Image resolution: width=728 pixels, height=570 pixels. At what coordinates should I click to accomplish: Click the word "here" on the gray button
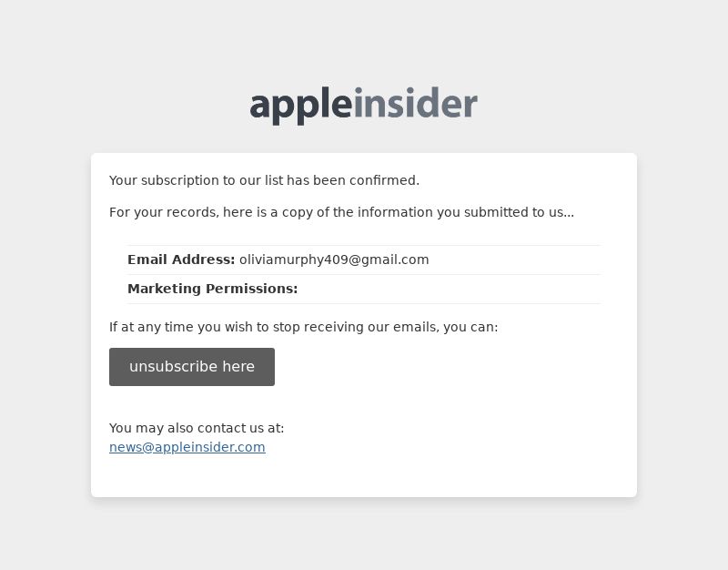point(238,367)
